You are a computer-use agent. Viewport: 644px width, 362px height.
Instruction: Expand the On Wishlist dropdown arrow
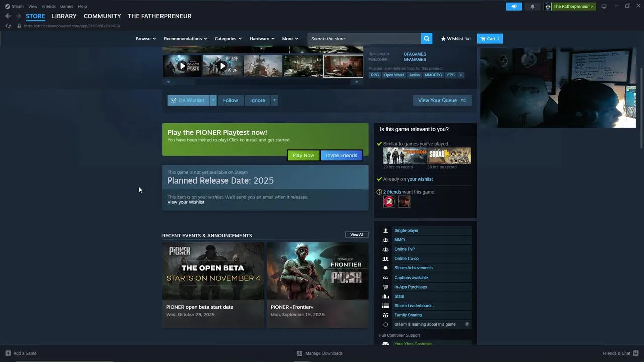213,100
